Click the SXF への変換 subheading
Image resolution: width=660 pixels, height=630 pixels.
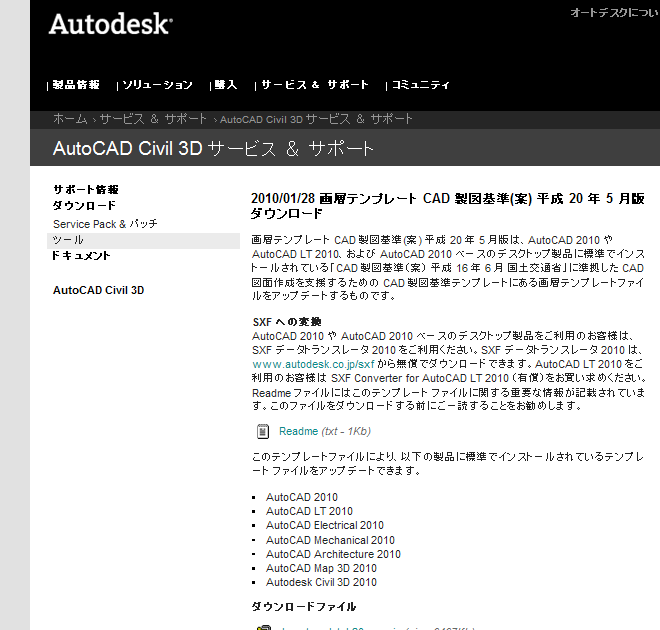[x=287, y=322]
